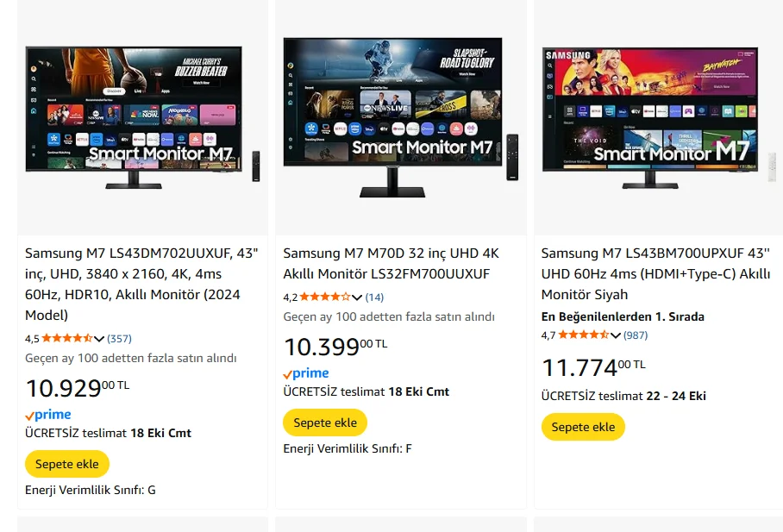The width and height of the screenshot is (783, 532).
Task: Click the Slapshot Road to Glory monitor image
Action: 401,117
